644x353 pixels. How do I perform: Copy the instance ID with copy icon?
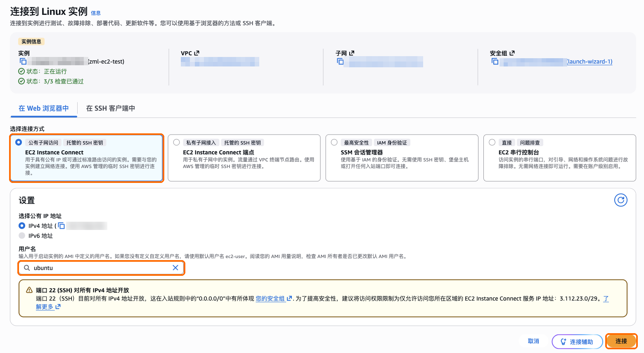(x=23, y=62)
